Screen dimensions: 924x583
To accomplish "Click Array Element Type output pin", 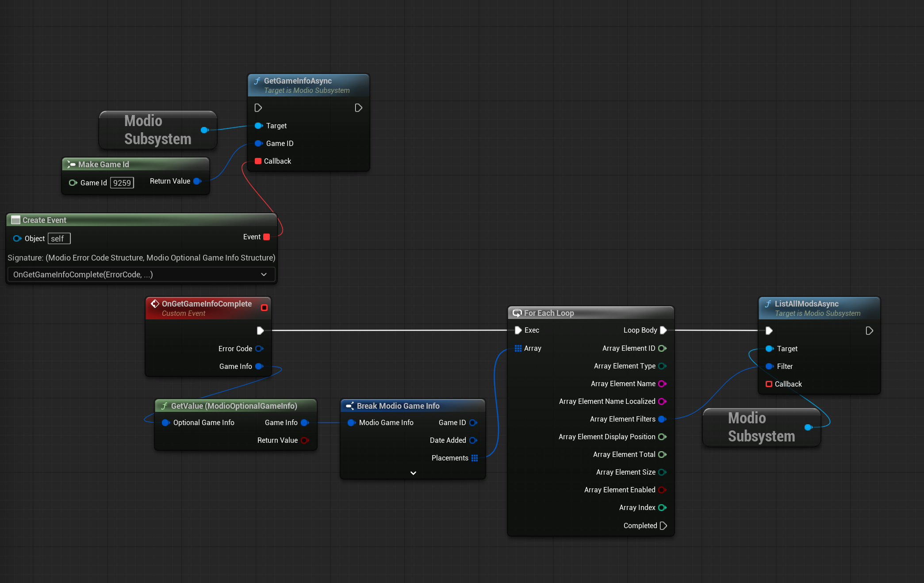I will (663, 366).
